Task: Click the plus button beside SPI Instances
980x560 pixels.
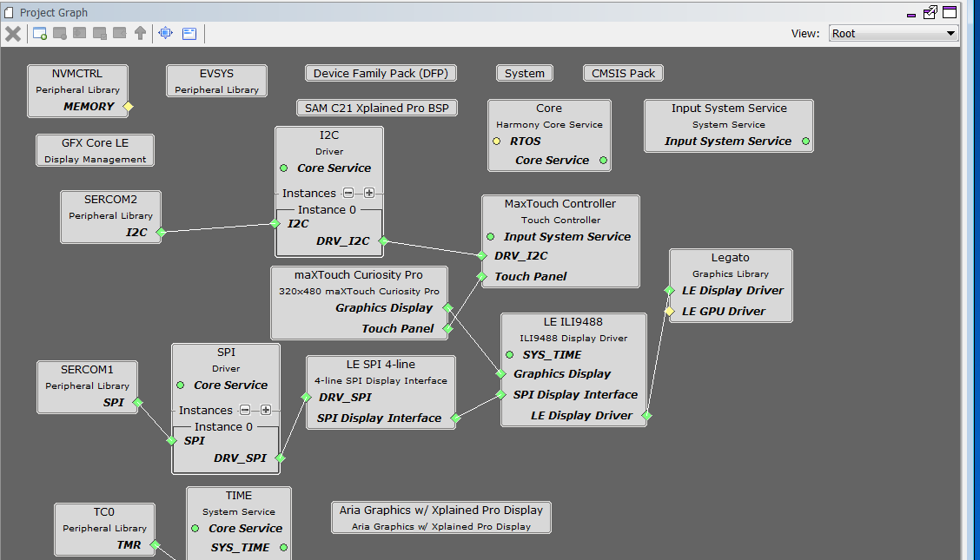Action: [x=266, y=410]
